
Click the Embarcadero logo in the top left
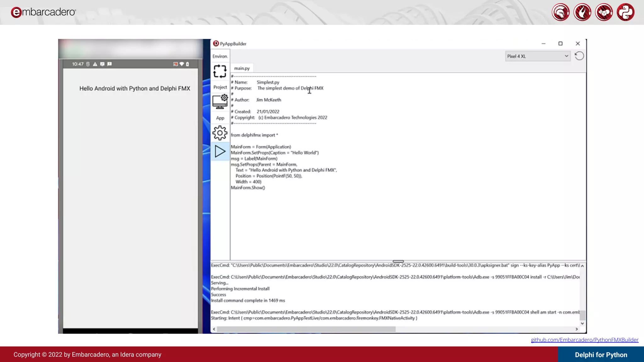click(43, 12)
